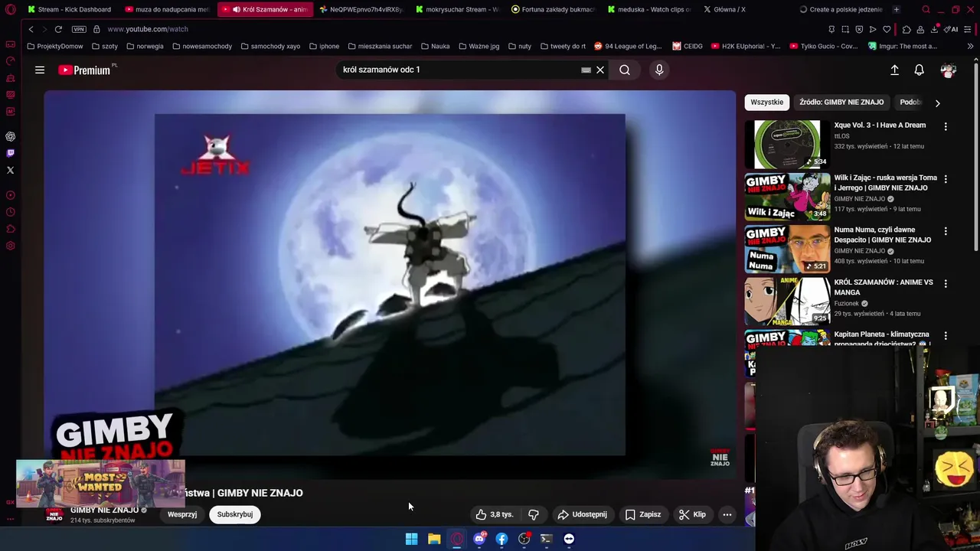This screenshot has height=551, width=980.
Task: Open more options for Xque Vol. 3 video
Action: (946, 126)
